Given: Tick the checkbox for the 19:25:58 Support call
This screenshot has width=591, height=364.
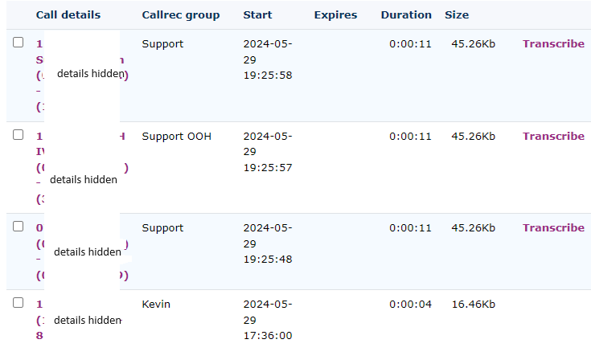Looking at the screenshot, I should click(18, 43).
